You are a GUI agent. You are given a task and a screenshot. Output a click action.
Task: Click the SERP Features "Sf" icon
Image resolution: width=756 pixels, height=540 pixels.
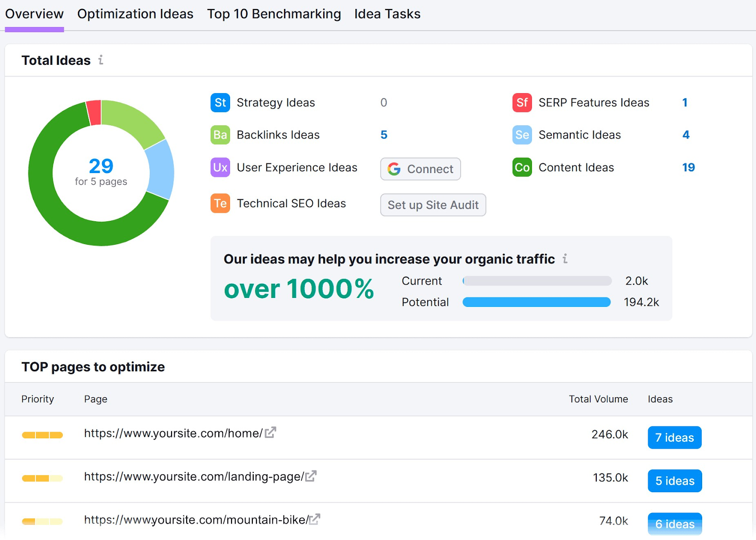(x=522, y=103)
